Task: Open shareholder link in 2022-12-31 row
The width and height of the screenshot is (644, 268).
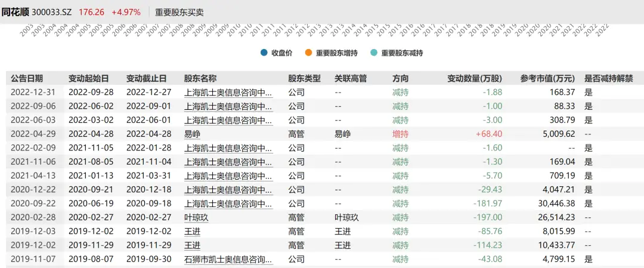Action: [x=228, y=92]
